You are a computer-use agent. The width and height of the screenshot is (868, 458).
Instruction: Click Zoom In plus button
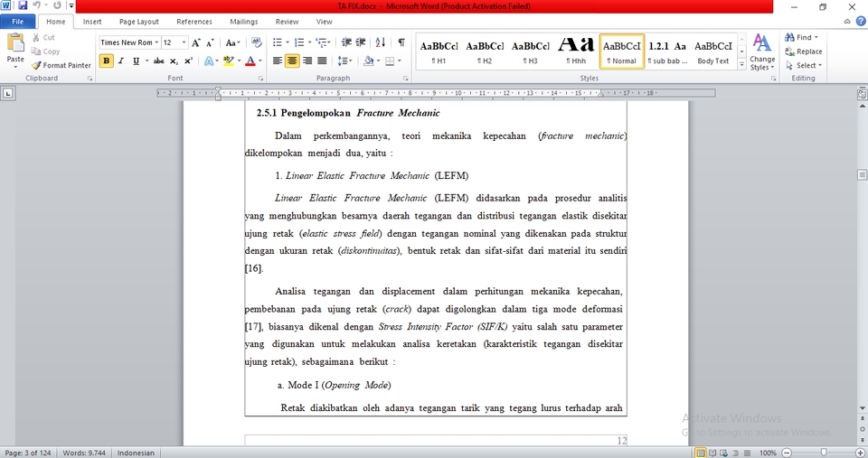coord(860,453)
